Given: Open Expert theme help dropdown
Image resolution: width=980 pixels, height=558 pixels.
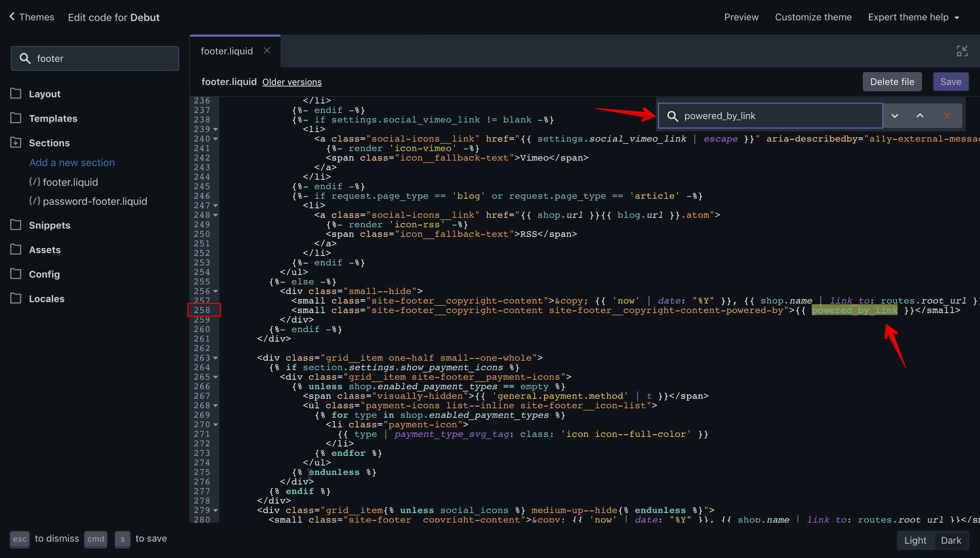Looking at the screenshot, I should click(913, 17).
